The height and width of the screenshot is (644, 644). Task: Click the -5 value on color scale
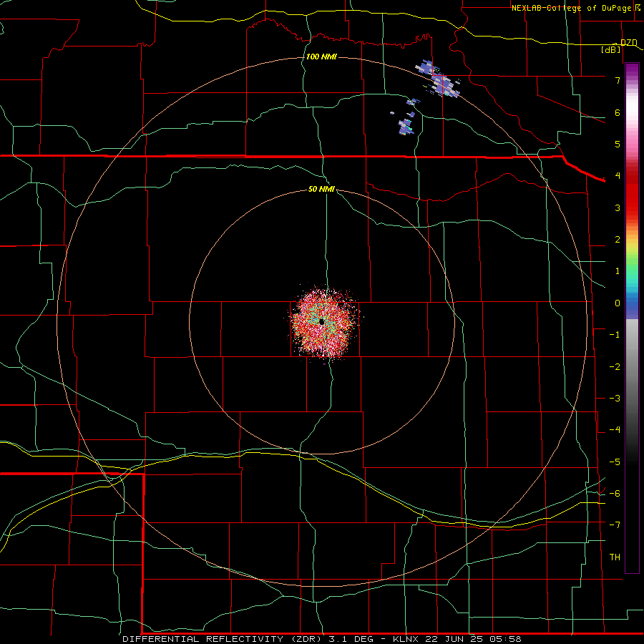(615, 462)
